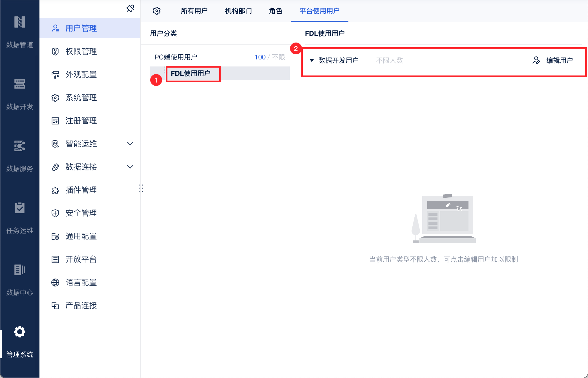The image size is (588, 378).
Task: Open the 数据管道 module icon
Action: 19,23
